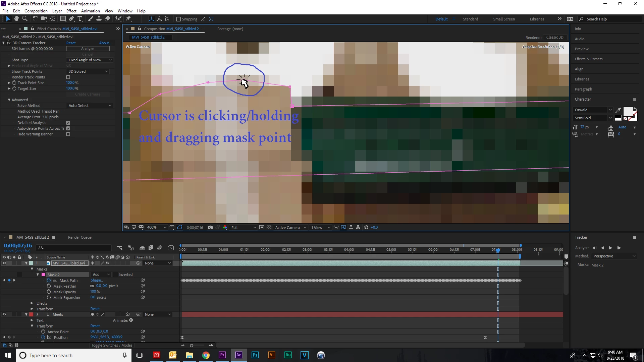644x362 pixels.
Task: Switch to the Render Queue tab
Action: click(x=79, y=237)
